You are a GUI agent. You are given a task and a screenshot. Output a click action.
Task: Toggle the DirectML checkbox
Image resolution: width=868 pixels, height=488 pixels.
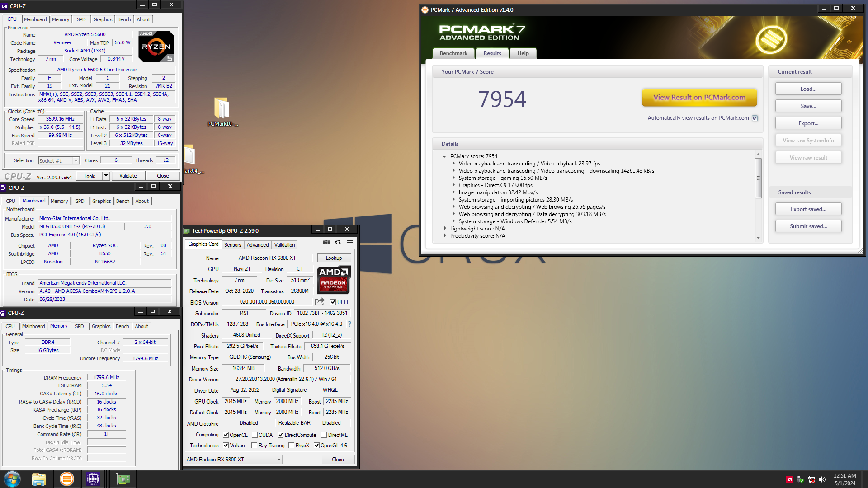tap(324, 435)
